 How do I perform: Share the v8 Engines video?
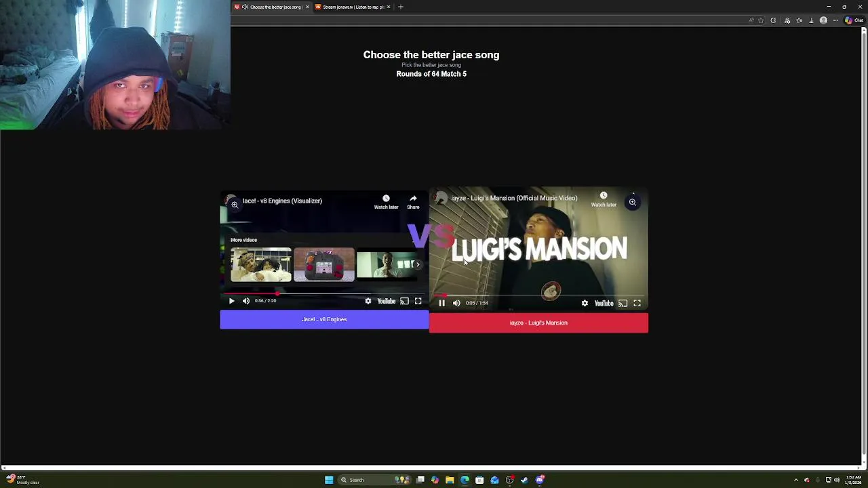tap(413, 201)
